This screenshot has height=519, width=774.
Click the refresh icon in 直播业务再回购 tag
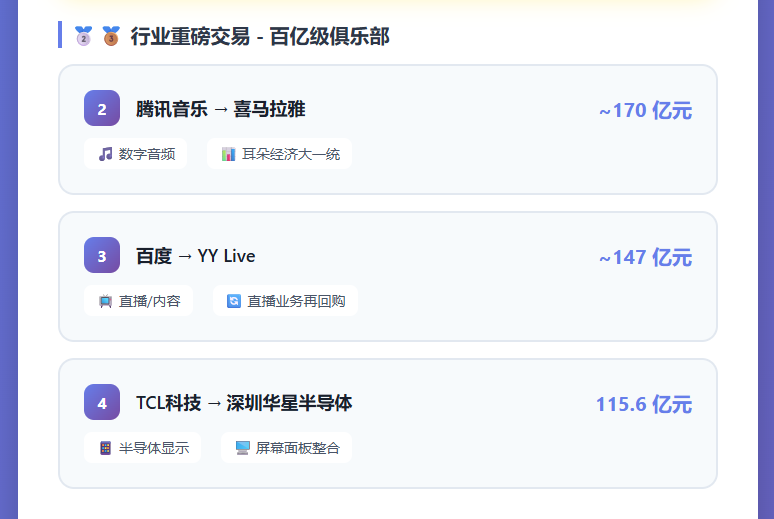[233, 301]
